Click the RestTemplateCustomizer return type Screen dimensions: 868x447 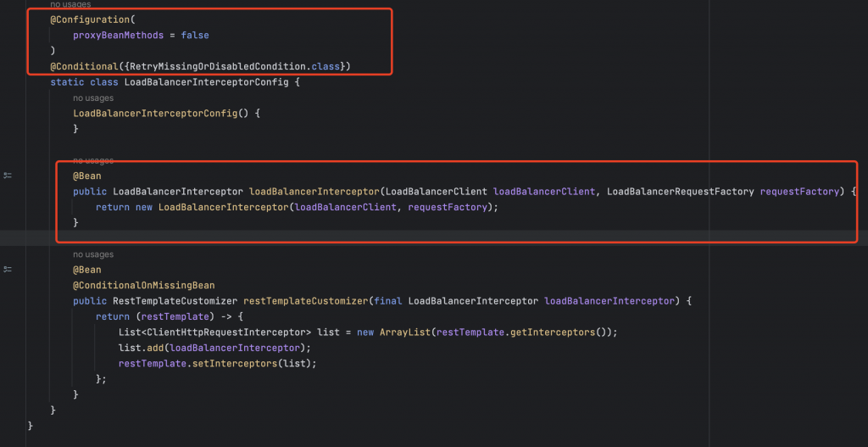[175, 301]
